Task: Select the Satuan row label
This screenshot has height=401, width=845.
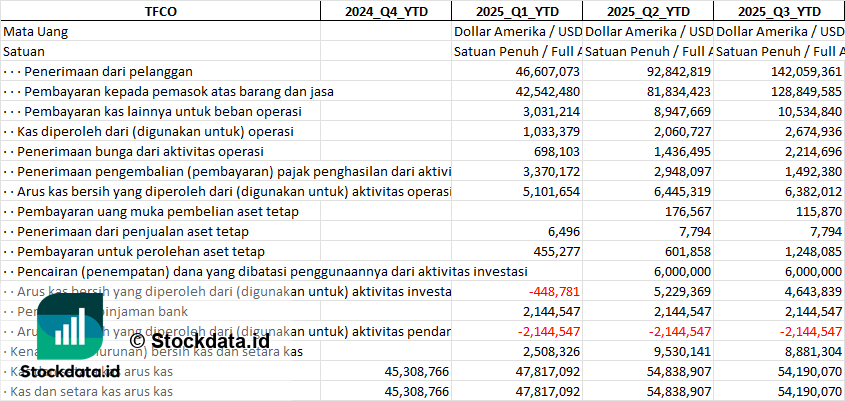Action: (24, 52)
